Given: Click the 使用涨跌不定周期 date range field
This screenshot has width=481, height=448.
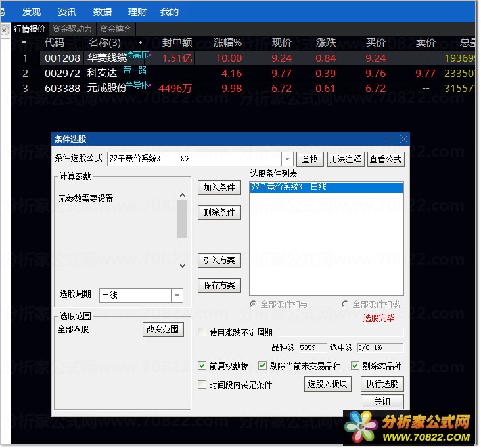Looking at the screenshot, I should [341, 332].
